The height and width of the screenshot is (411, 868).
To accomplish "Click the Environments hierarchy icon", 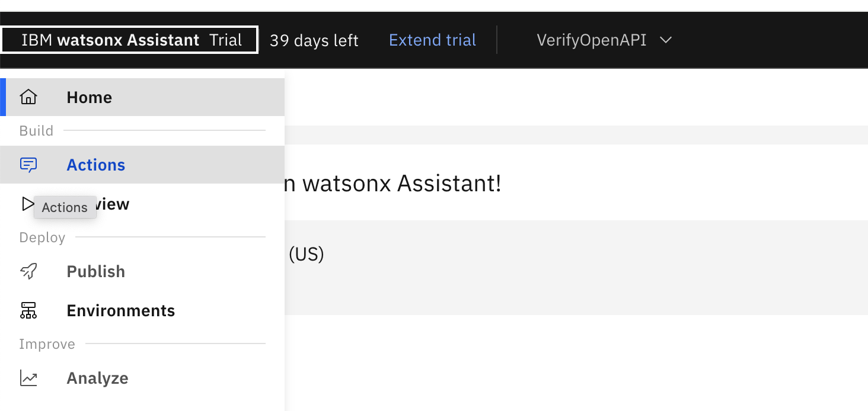I will tap(28, 310).
